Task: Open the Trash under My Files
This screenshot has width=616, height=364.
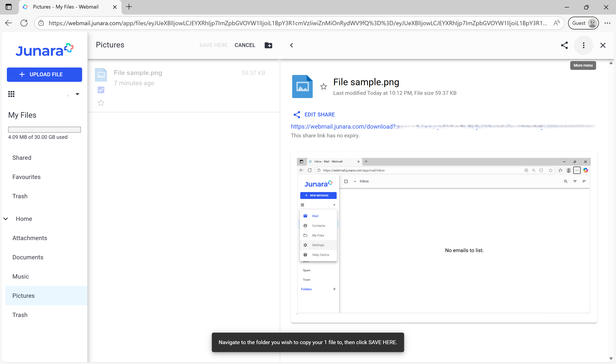Action: 20,196
